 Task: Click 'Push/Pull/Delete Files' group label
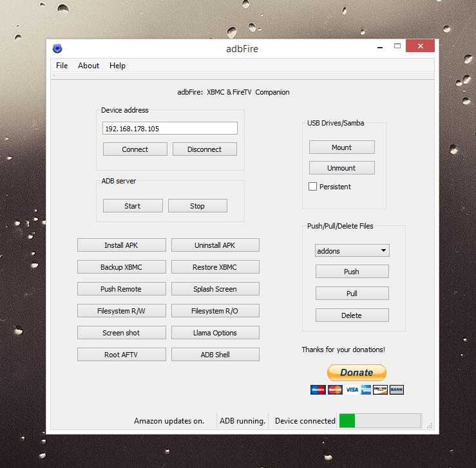tap(340, 226)
